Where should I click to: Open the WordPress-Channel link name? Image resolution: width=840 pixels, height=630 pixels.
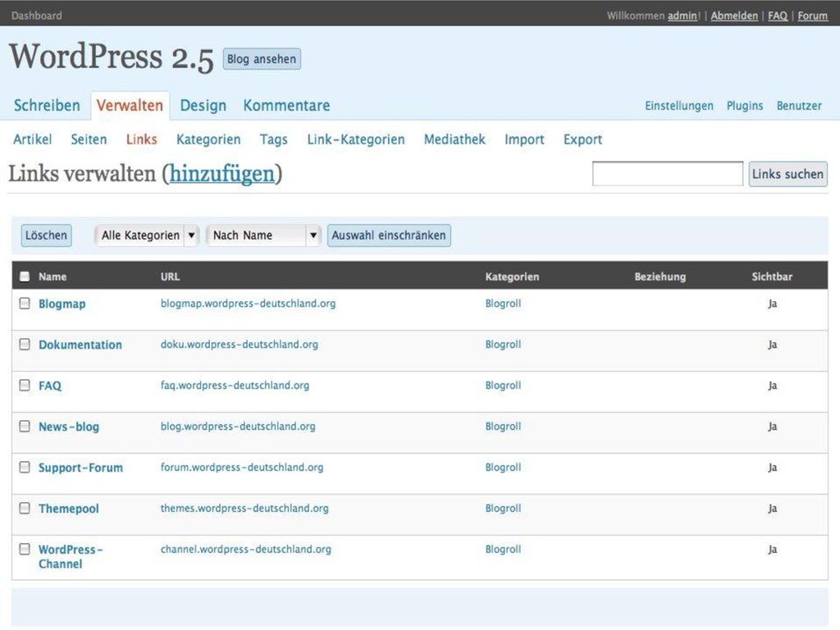coord(71,556)
